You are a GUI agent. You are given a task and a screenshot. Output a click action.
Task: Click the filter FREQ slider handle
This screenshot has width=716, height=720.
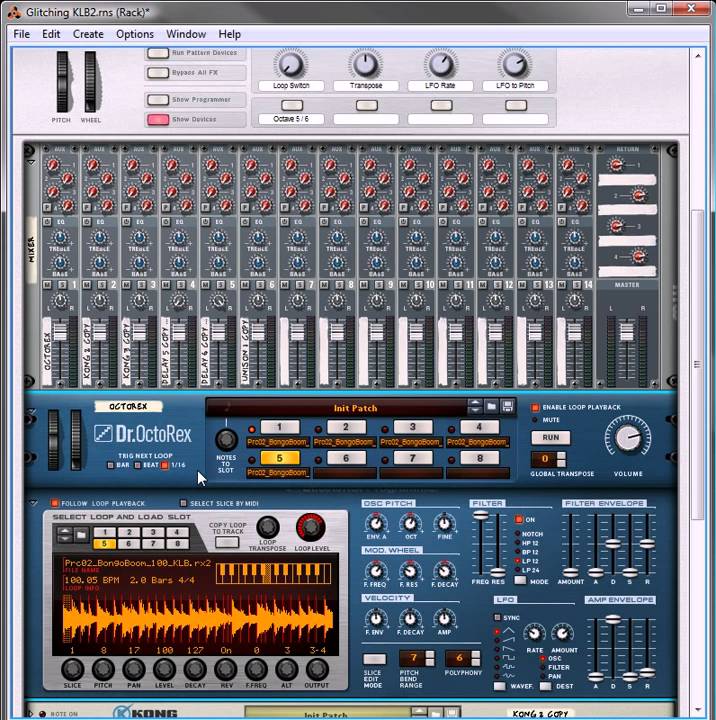coord(480,516)
